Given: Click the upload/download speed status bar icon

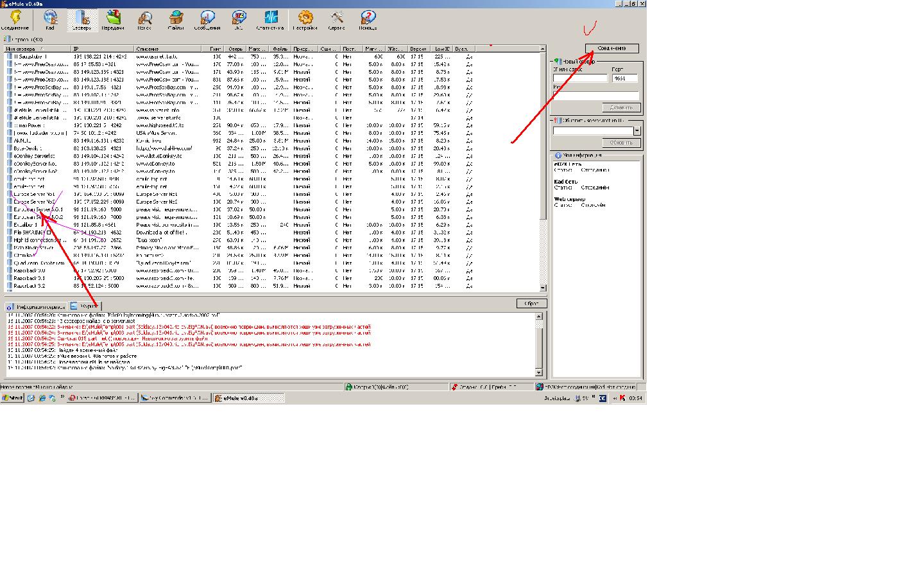Looking at the screenshot, I should coord(454,387).
